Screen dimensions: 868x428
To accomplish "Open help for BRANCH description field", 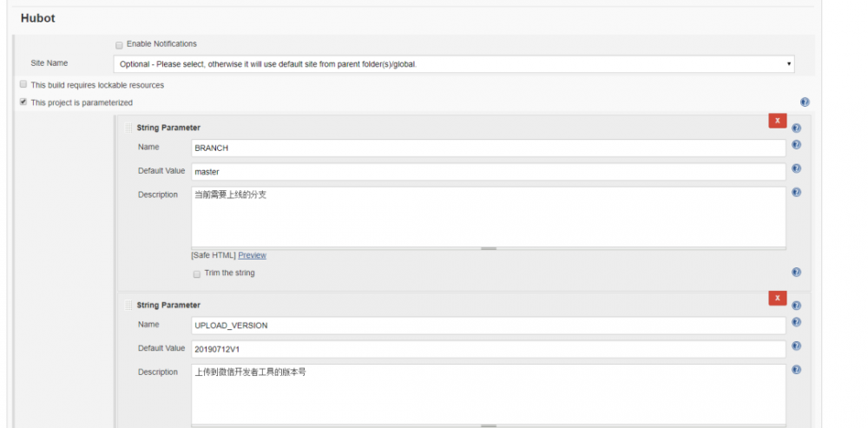I will pyautogui.click(x=797, y=193).
